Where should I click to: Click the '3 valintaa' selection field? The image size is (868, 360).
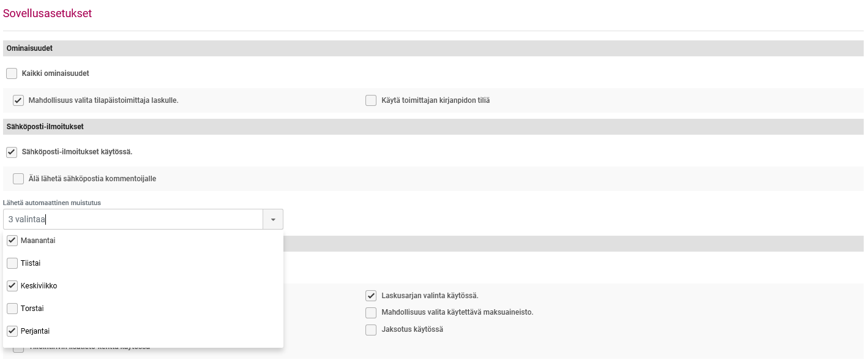(133, 219)
